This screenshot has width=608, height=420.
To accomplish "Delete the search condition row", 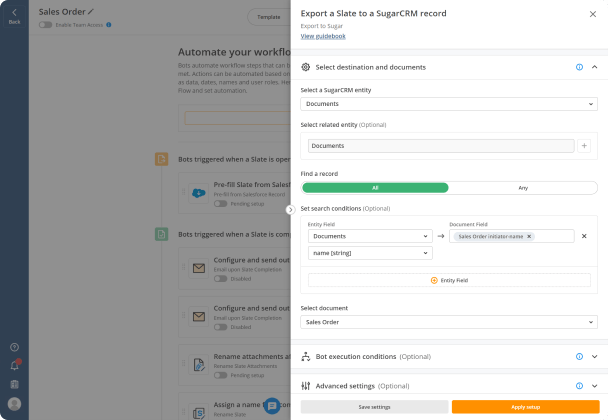I will coord(584,236).
